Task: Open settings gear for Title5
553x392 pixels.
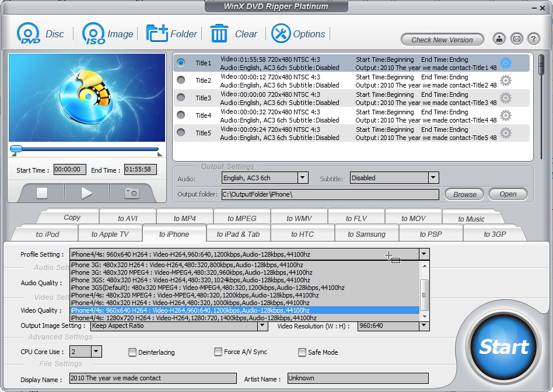Action: click(506, 134)
